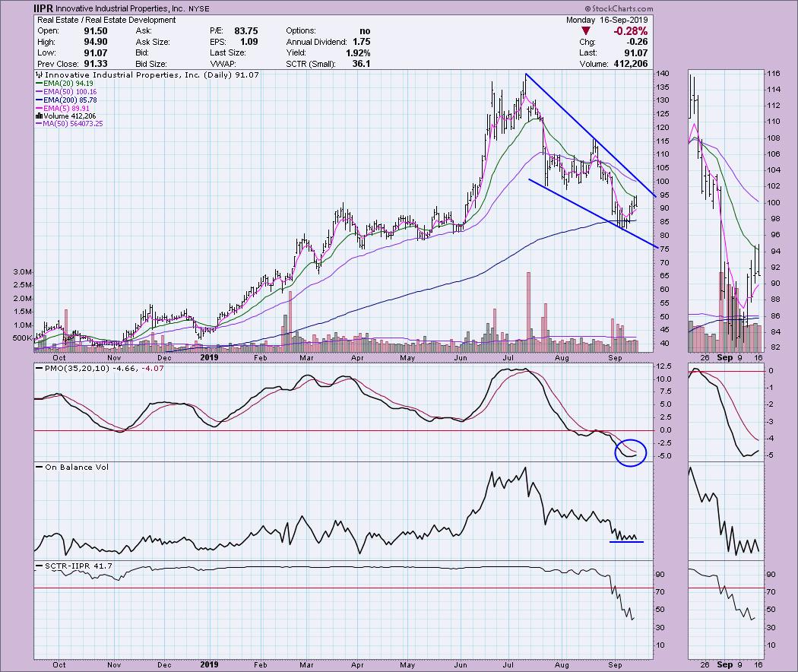Click the Low value 91.07

coord(96,53)
